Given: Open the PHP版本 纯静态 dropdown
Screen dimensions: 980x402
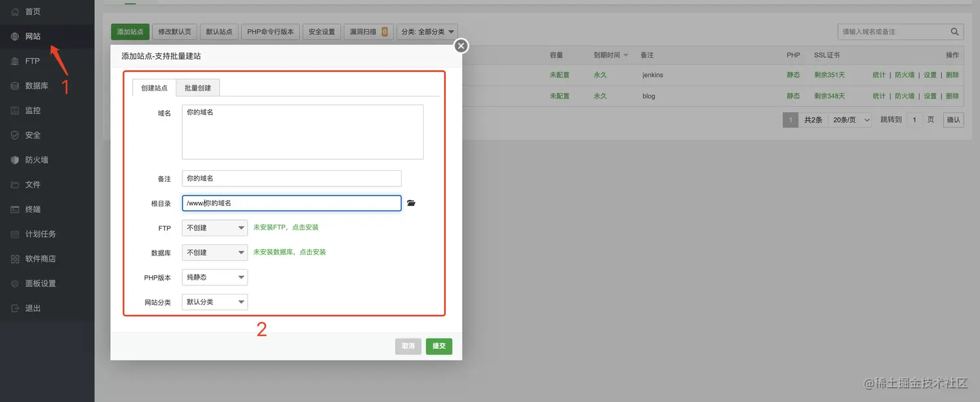Looking at the screenshot, I should point(215,277).
